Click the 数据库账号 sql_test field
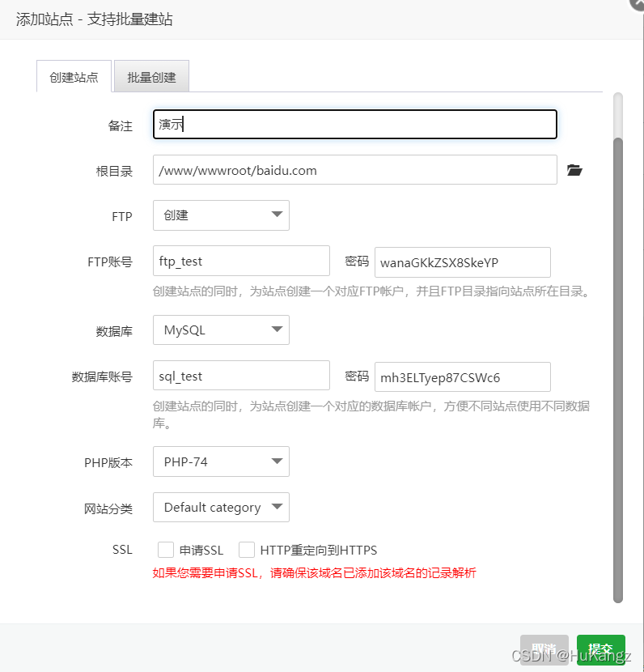Image resolution: width=644 pixels, height=672 pixels. [x=241, y=376]
